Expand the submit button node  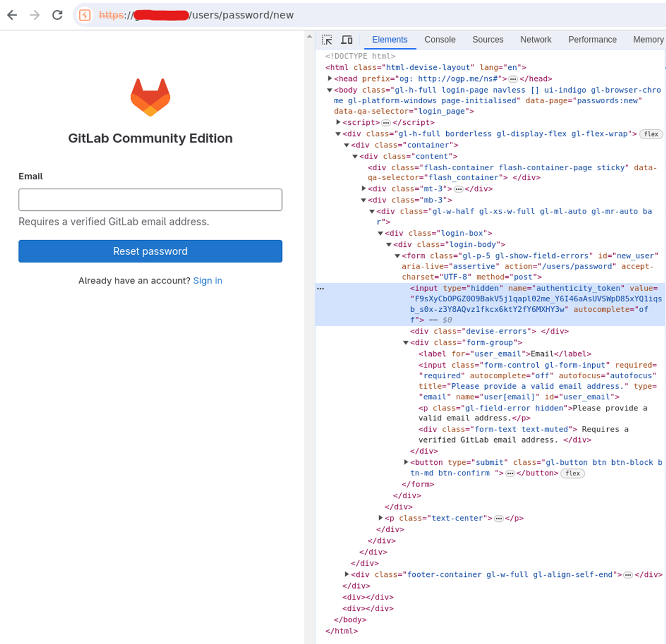click(x=406, y=462)
